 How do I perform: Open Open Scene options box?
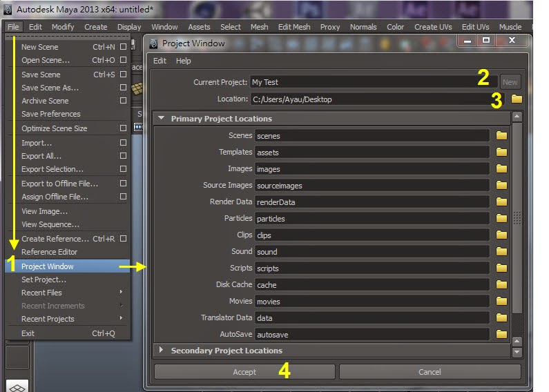(123, 60)
